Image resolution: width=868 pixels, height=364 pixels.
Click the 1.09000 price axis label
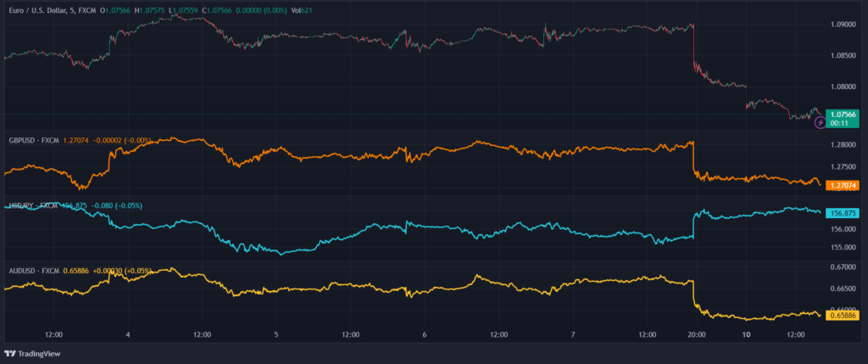[x=843, y=25]
